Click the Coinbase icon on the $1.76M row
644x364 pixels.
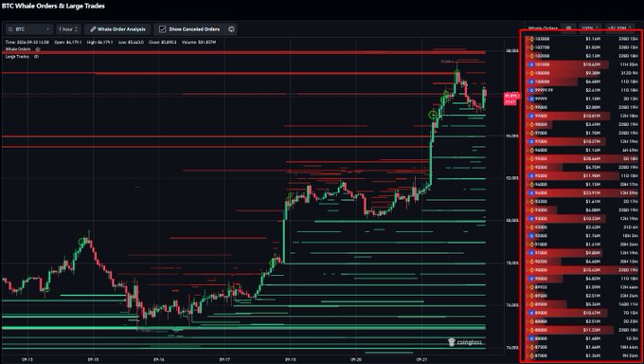(531, 236)
